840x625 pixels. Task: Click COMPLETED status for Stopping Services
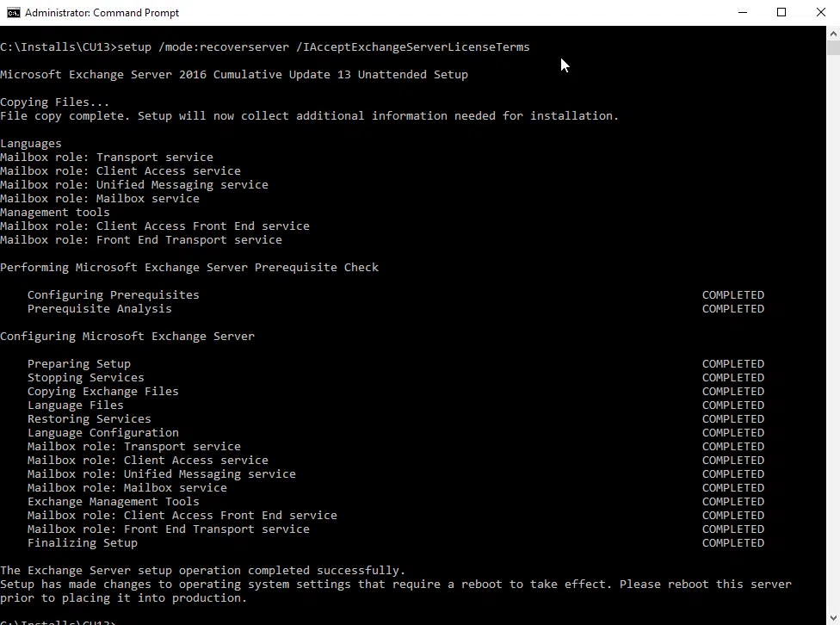coord(733,378)
